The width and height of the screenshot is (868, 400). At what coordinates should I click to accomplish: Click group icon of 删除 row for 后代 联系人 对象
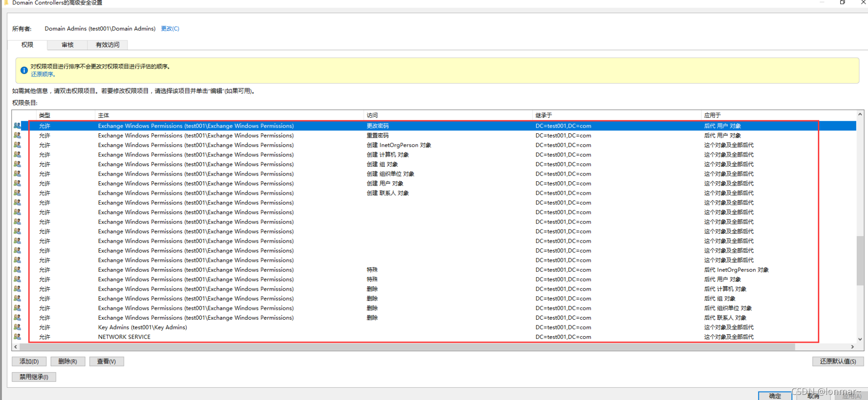(17, 318)
